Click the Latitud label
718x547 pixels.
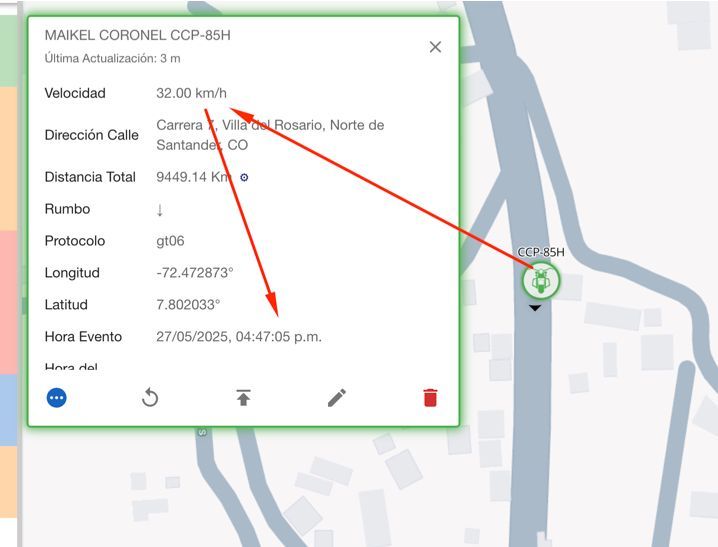(66, 305)
